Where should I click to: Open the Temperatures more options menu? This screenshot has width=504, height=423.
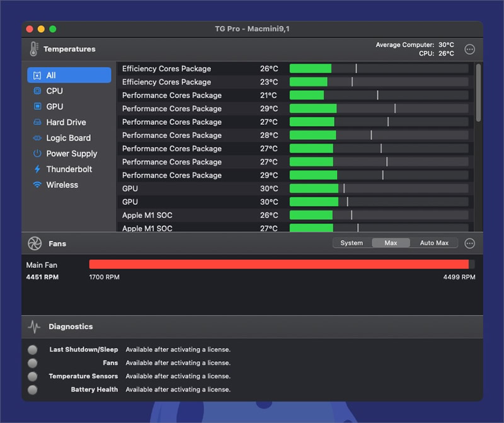(x=469, y=49)
